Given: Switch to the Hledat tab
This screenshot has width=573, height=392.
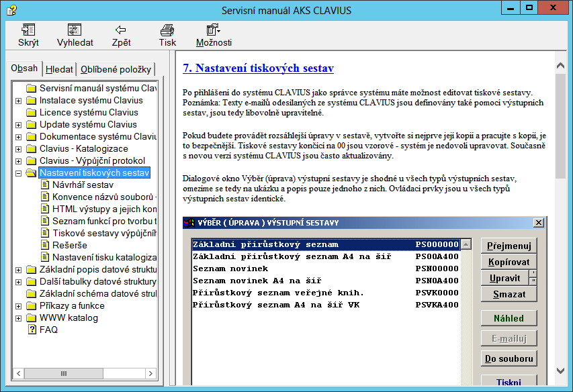Looking at the screenshot, I should 59,69.
